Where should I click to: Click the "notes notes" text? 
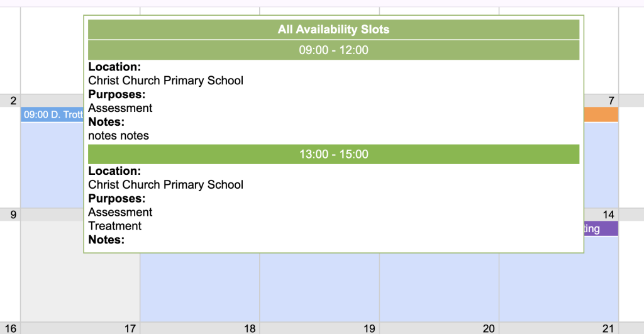click(119, 136)
